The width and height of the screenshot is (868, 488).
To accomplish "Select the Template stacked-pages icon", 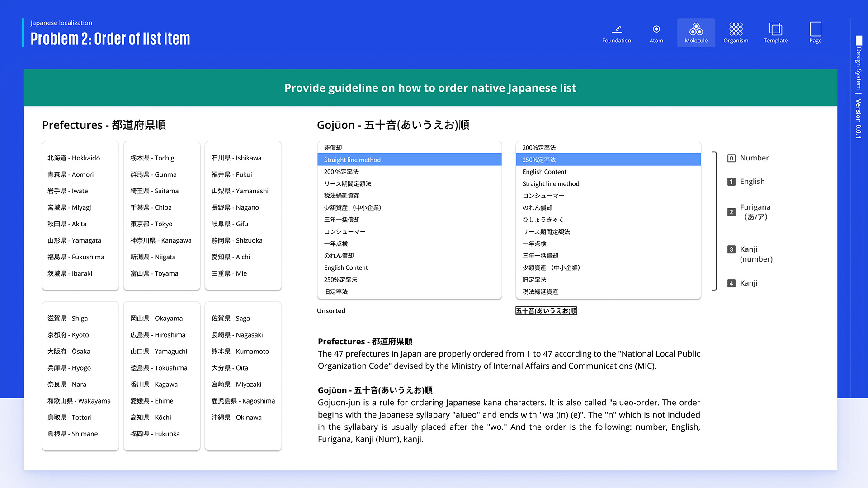I will pos(776,29).
